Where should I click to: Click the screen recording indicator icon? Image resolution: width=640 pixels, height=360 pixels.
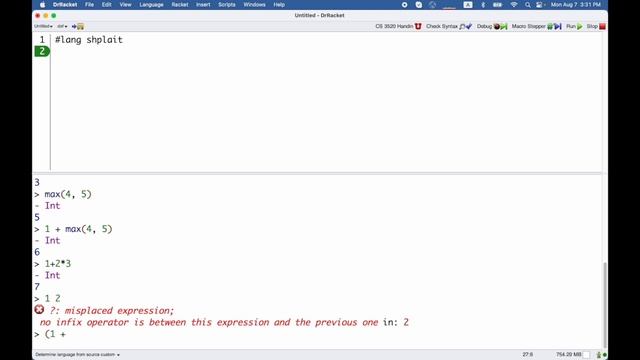[404, 4]
